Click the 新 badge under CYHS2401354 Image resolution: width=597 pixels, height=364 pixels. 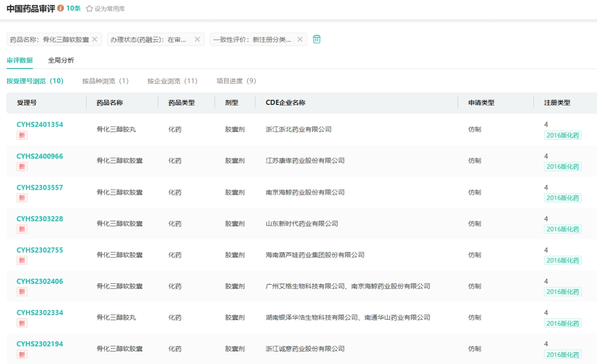coord(22,135)
